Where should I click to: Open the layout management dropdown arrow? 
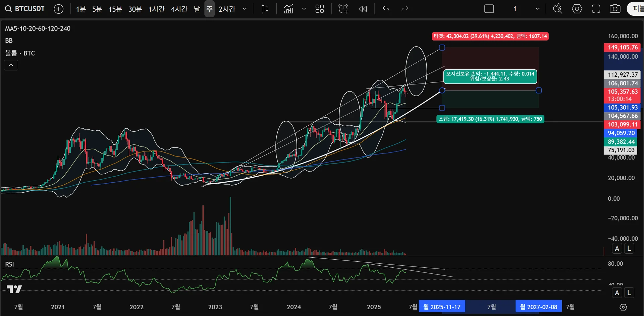[538, 9]
